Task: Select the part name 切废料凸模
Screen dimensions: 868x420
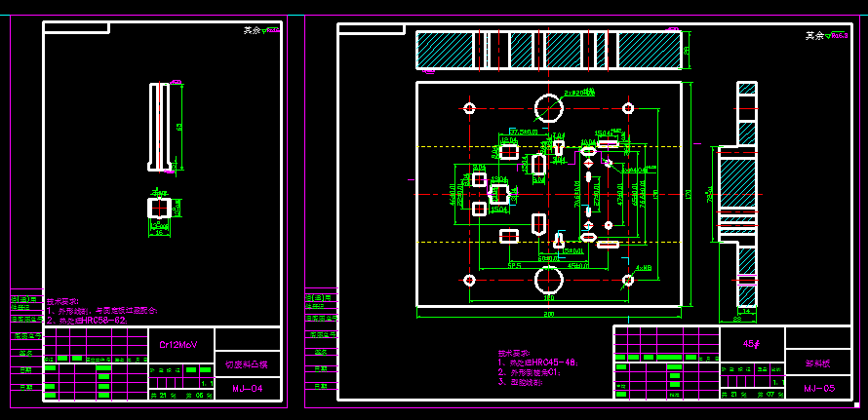Action: (247, 364)
